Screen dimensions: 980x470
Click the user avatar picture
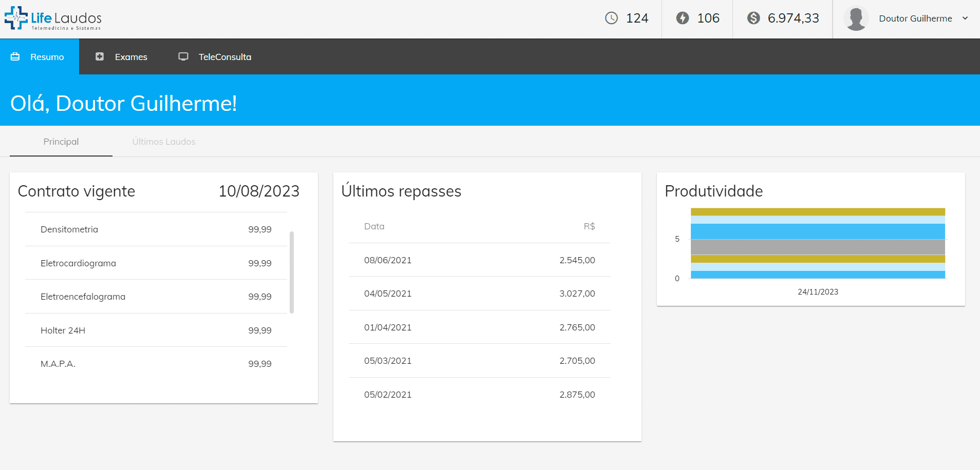[x=856, y=18]
